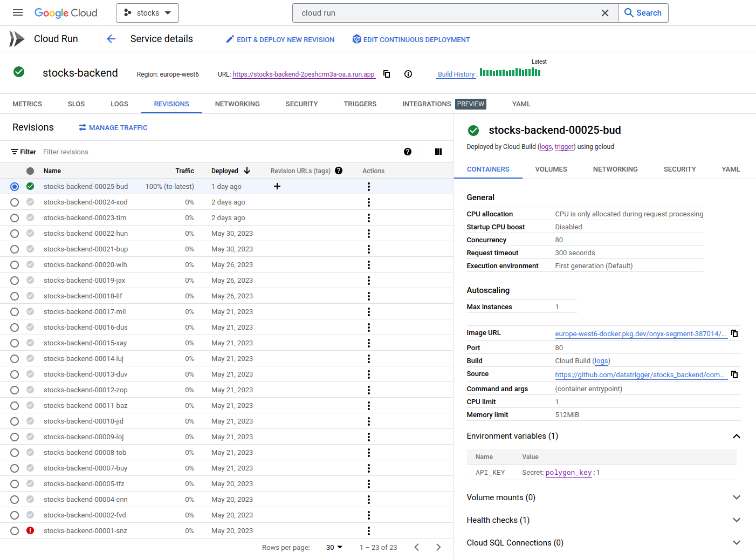This screenshot has height=559, width=756.
Task: Click the Latest build history bar
Action: [539, 73]
